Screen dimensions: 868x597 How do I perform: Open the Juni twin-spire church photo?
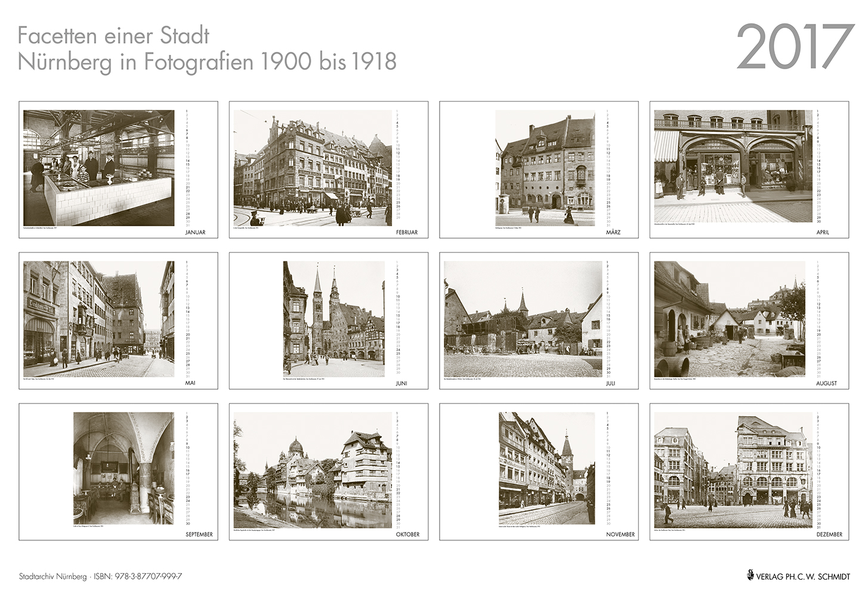pyautogui.click(x=333, y=319)
